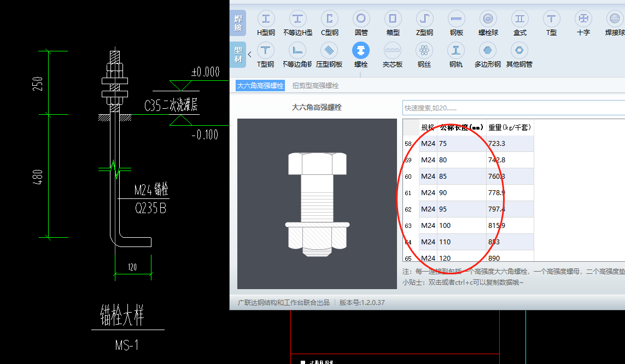
Task: Select the weight cell 778.9
Action: [510, 193]
